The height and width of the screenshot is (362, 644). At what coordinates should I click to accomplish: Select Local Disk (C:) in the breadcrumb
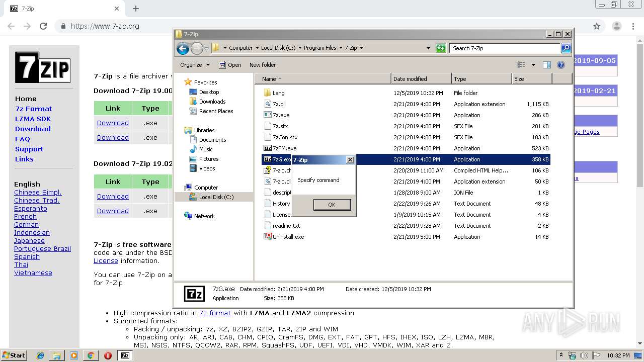tap(278, 48)
